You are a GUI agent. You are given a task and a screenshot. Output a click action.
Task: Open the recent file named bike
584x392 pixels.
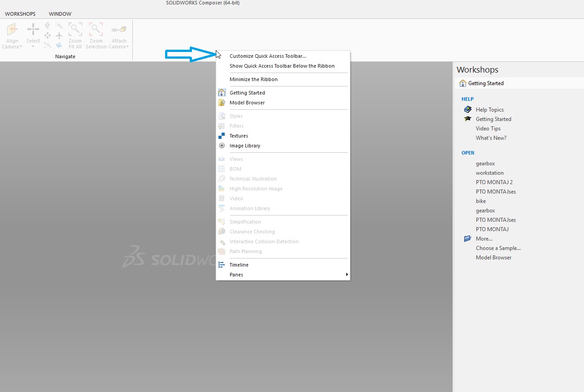[481, 201]
